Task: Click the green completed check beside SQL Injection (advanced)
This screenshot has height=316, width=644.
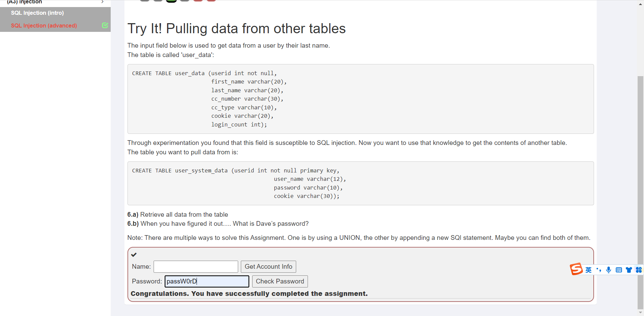Action: pyautogui.click(x=105, y=25)
